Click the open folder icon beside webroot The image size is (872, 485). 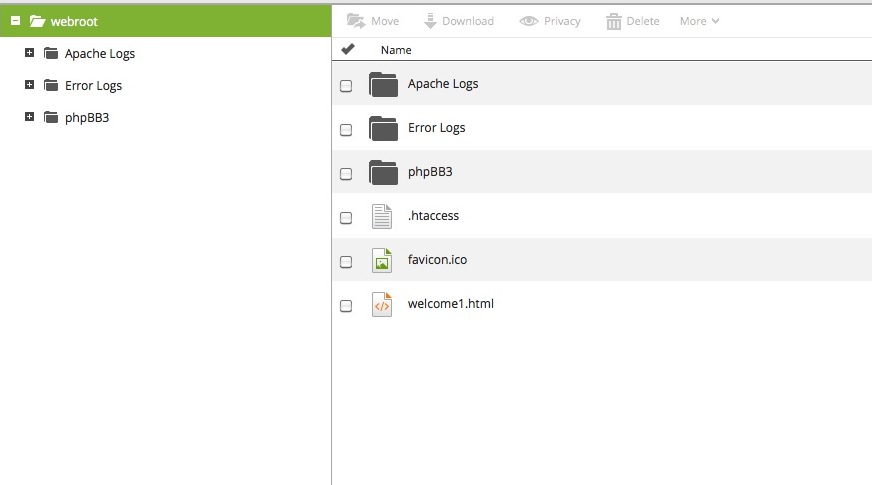point(37,21)
